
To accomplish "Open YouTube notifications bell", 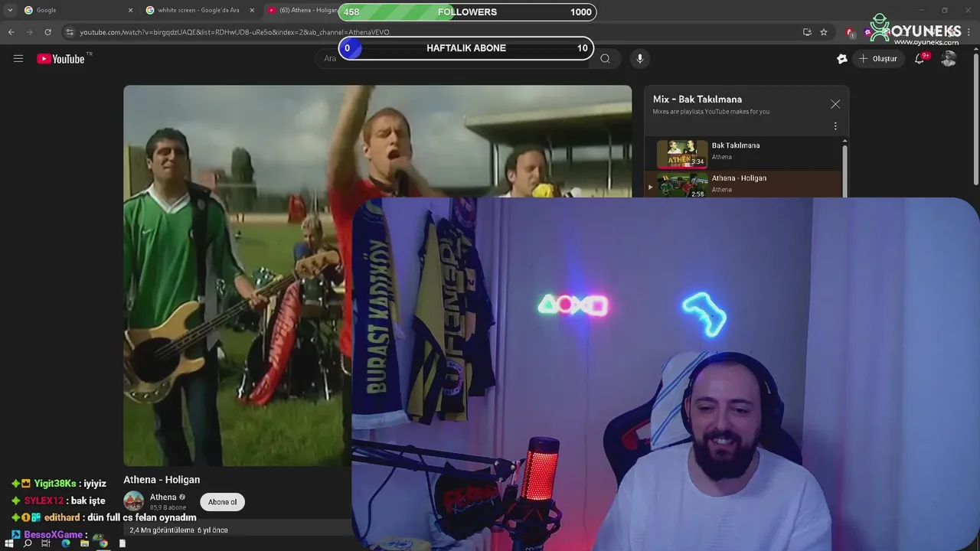I will [x=920, y=58].
